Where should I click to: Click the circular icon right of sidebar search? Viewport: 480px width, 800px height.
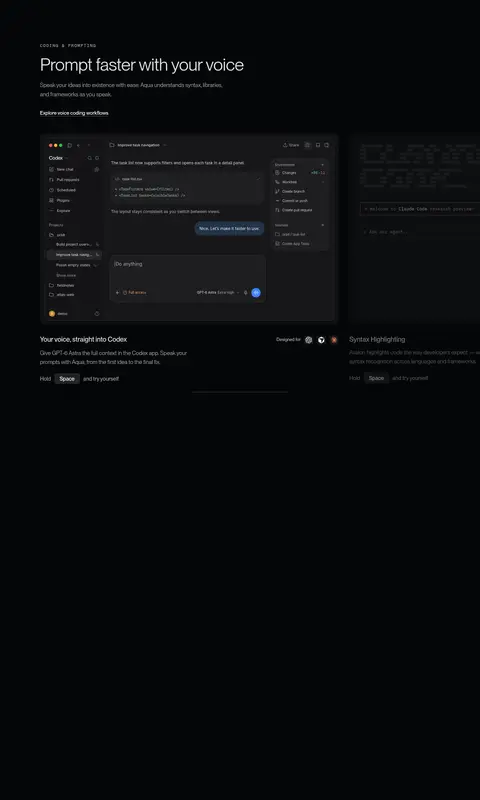coord(97,158)
